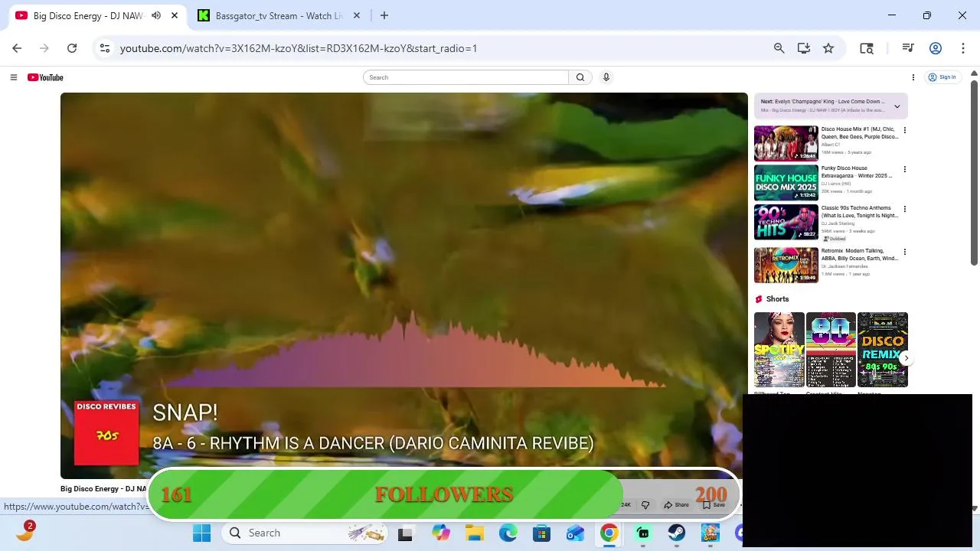Open notification widget with badge 2

pyautogui.click(x=24, y=532)
